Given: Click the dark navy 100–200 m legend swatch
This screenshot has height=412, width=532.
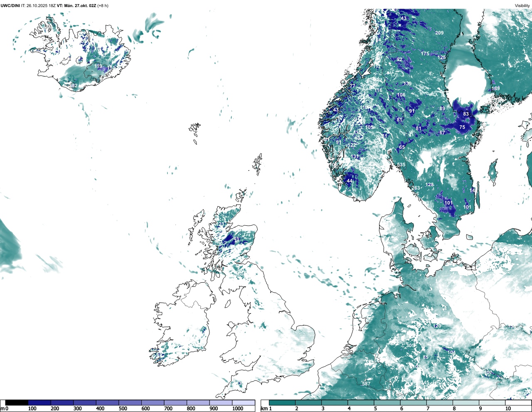Looking at the screenshot, I should tap(39, 402).
